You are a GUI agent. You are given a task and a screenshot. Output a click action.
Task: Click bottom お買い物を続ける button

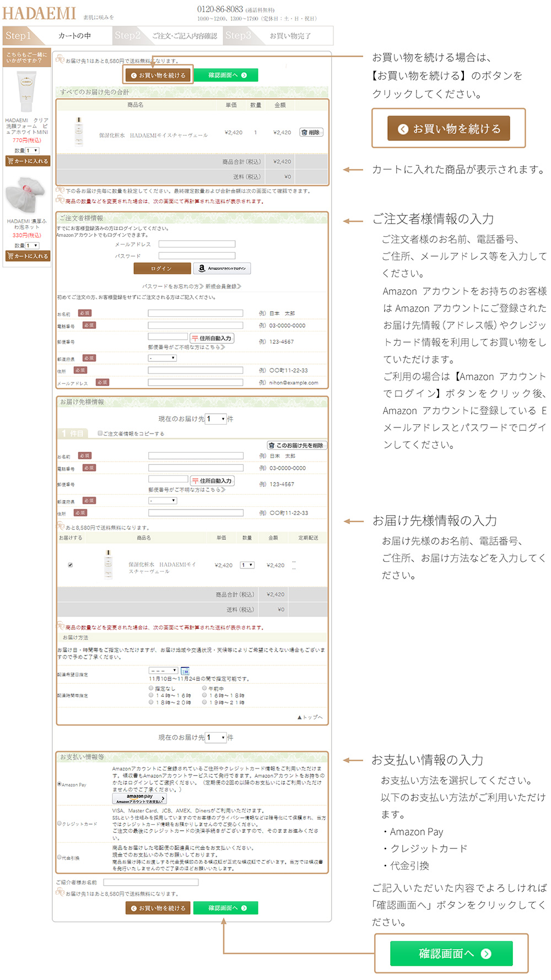158,908
